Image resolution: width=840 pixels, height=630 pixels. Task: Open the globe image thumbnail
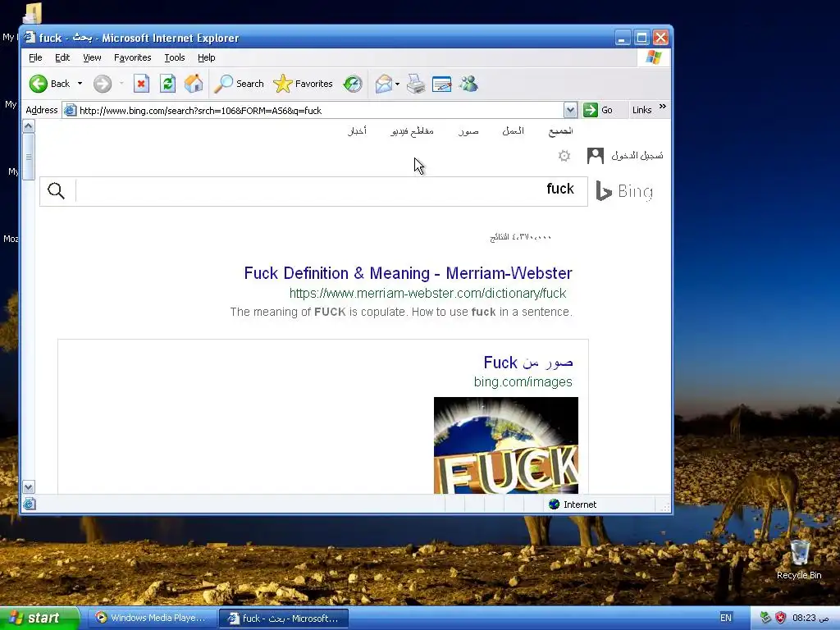coord(505,445)
